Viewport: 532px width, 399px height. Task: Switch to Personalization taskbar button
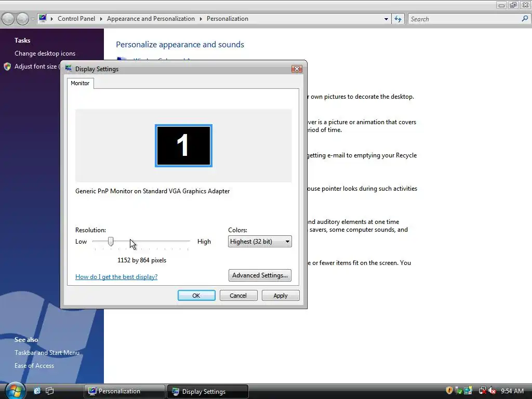[125, 391]
